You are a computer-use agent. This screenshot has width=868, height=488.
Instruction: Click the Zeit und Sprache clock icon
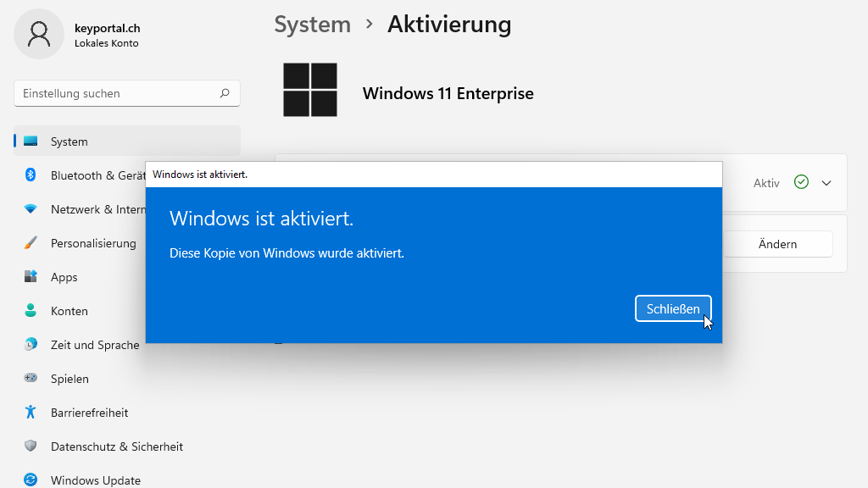click(31, 345)
